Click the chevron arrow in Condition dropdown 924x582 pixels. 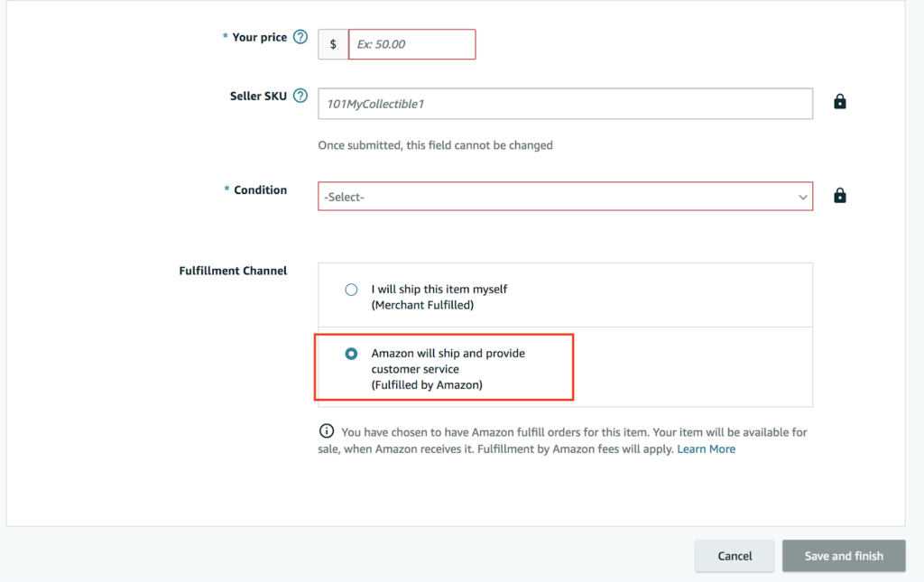coord(803,197)
